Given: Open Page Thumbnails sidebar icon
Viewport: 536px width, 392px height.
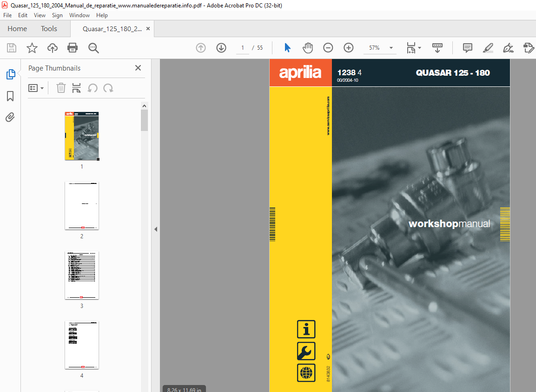Looking at the screenshot, I should [x=11, y=74].
